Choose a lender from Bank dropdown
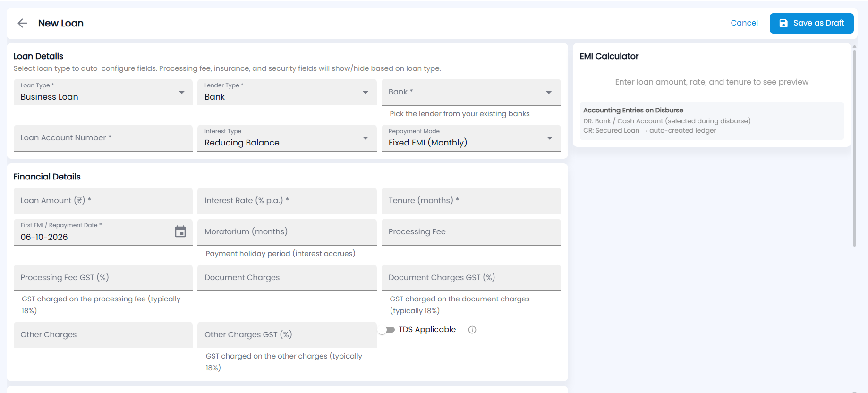Image resolution: width=868 pixels, height=393 pixels. pyautogui.click(x=471, y=92)
